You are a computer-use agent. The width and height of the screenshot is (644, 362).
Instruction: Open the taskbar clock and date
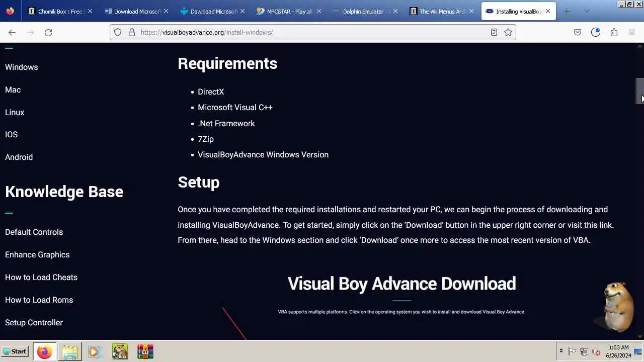click(x=619, y=351)
